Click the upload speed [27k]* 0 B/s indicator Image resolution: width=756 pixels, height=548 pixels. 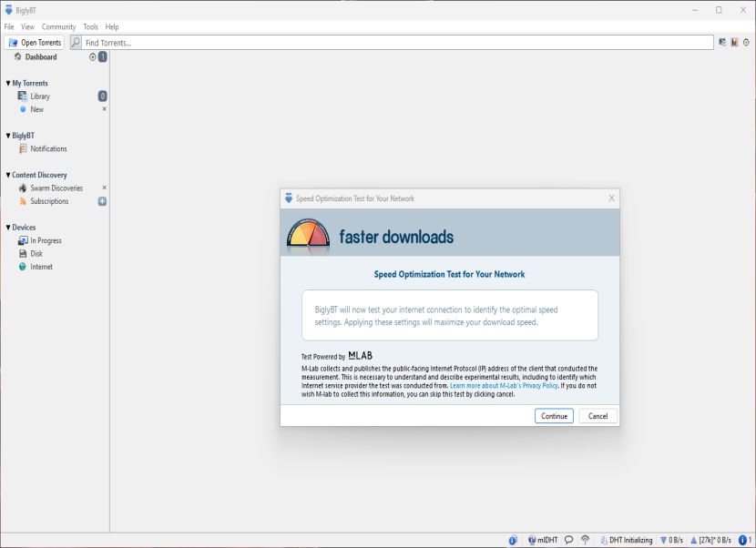711,540
